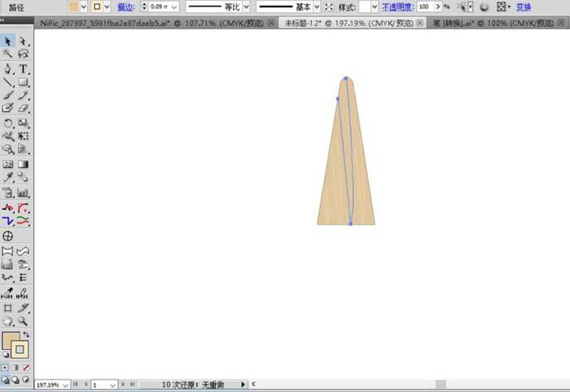Select the Free Transform tool
The image size is (570, 392).
coord(24,136)
